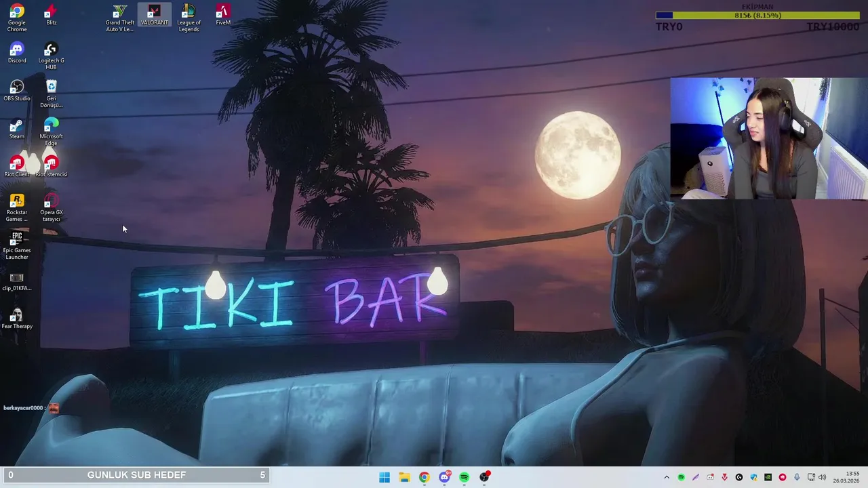The image size is (868, 488).
Task: Click the Valorant Vanguard tray icon
Action: [x=724, y=477]
